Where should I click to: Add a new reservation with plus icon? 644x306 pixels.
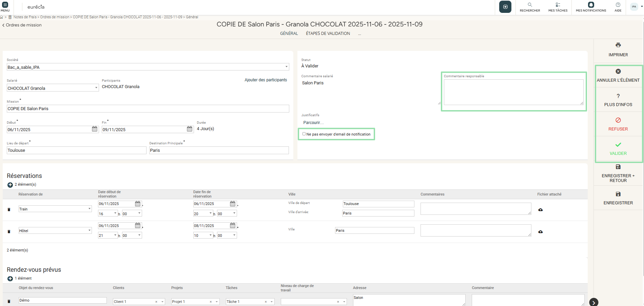pyautogui.click(x=10, y=185)
